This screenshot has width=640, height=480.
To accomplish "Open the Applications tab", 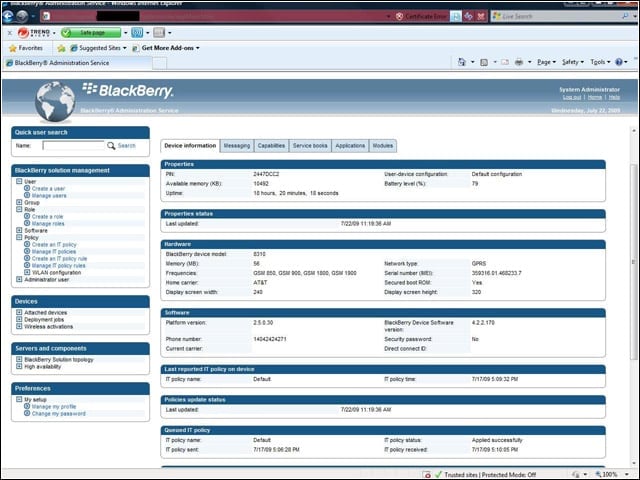I will tap(350, 146).
